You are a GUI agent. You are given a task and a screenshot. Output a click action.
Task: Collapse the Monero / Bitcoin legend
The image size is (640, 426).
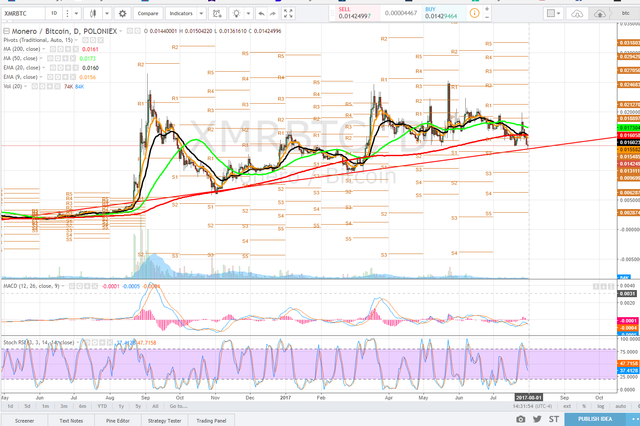coord(6,31)
